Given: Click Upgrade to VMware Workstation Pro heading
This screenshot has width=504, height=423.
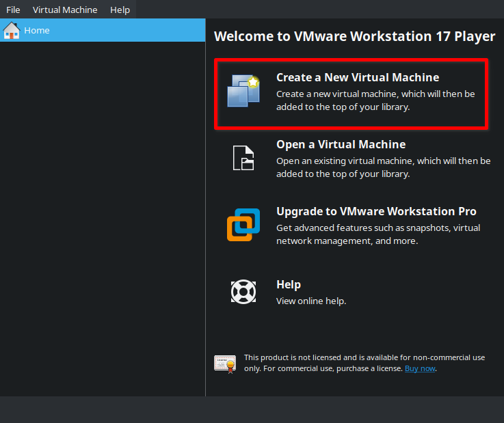Looking at the screenshot, I should pos(376,211).
